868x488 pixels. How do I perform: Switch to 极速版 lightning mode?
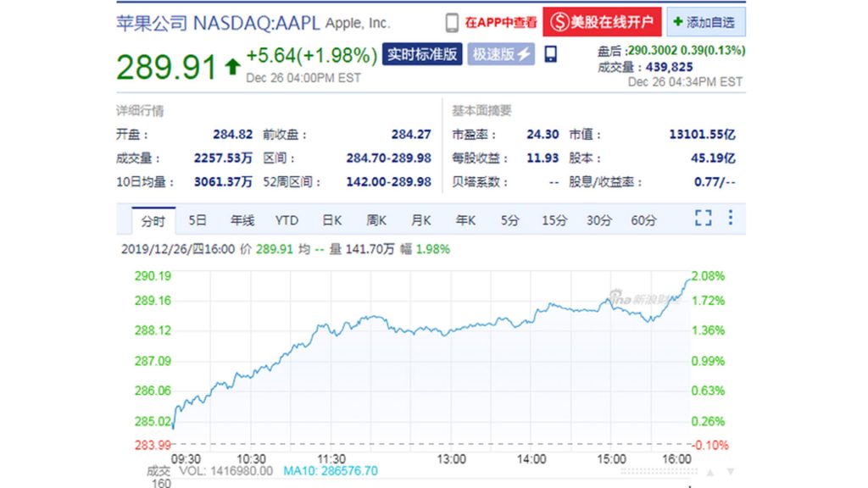[504, 55]
